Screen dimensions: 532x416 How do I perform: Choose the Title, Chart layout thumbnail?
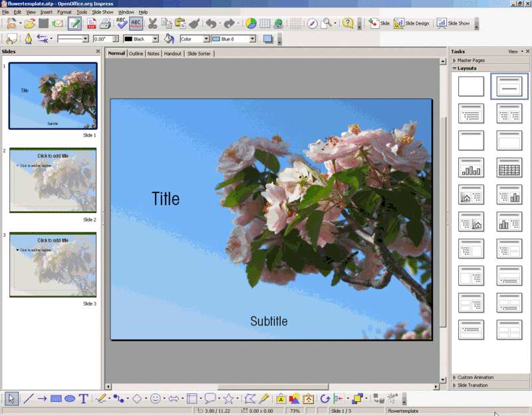pos(471,168)
